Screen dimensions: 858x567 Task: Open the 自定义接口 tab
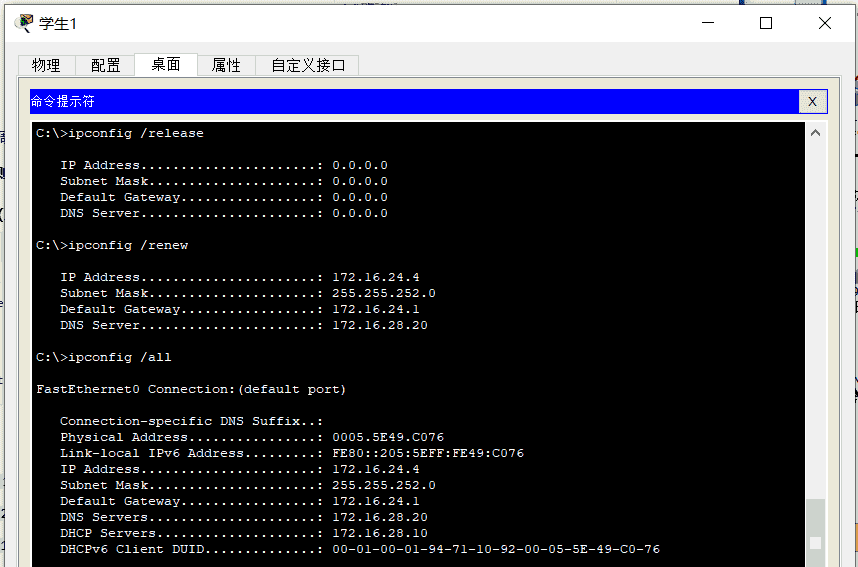click(x=308, y=65)
